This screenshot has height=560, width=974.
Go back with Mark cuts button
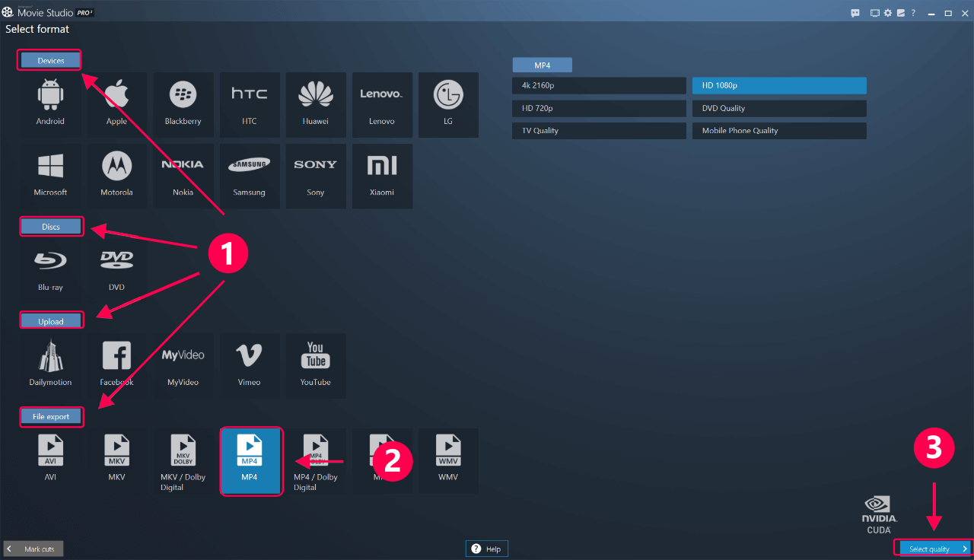[x=33, y=549]
